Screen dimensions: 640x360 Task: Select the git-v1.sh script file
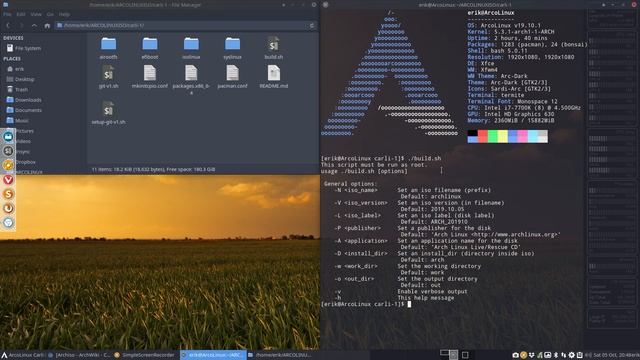[x=109, y=77]
